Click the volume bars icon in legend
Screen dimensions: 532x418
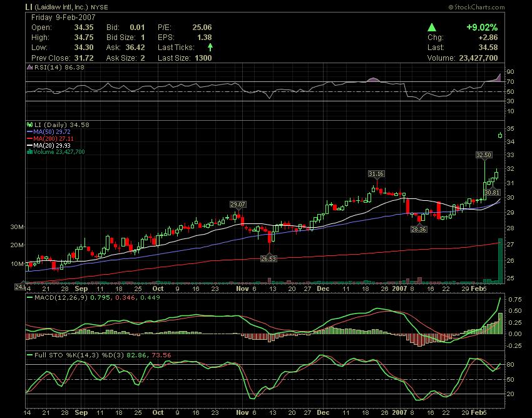pos(30,152)
